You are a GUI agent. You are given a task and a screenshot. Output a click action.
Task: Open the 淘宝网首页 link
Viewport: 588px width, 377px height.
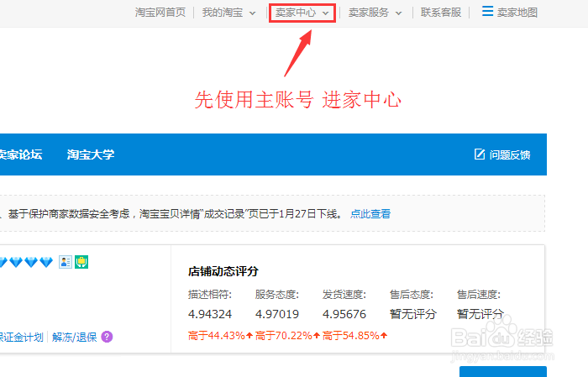click(x=160, y=13)
